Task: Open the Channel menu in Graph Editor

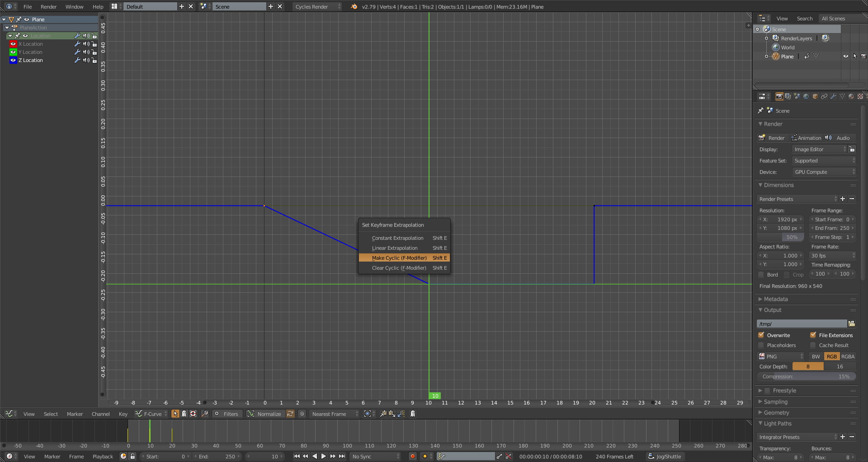Action: [100, 414]
